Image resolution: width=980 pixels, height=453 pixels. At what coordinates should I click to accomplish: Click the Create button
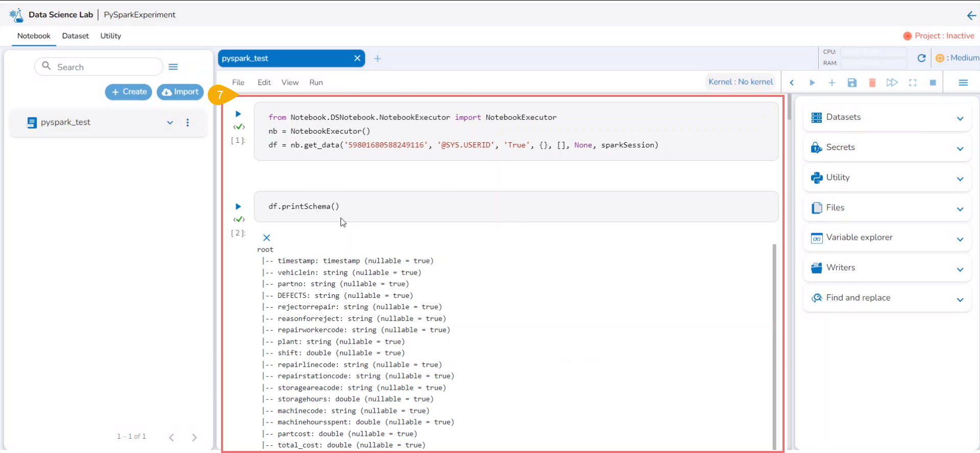129,92
